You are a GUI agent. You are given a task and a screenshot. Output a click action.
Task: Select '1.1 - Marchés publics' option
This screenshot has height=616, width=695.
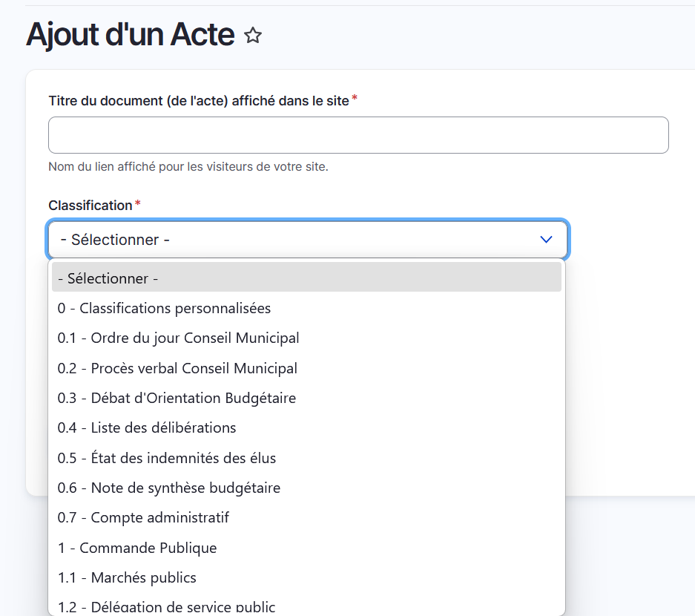tap(127, 577)
